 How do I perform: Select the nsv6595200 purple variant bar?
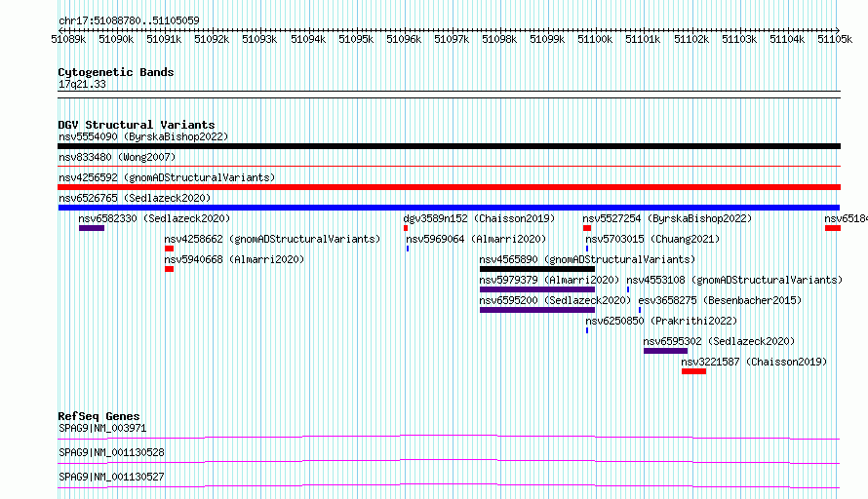click(x=537, y=310)
